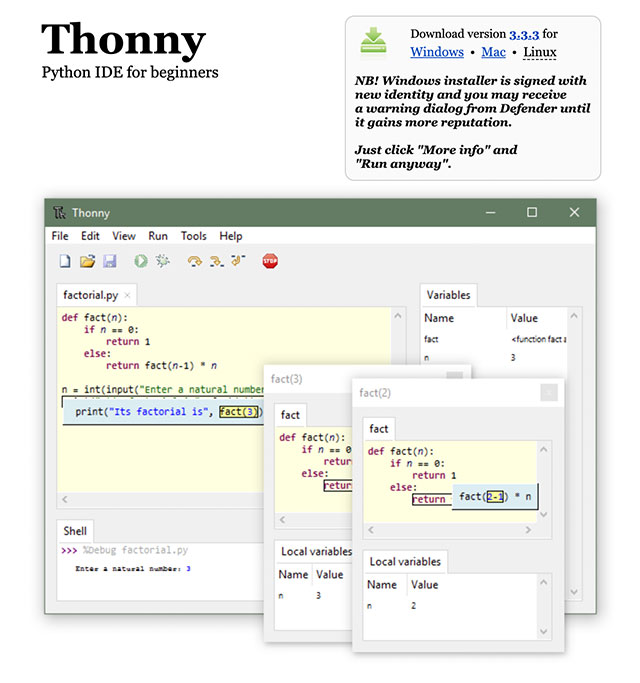Screen dimensions: 640x683
Task: Open the Run menu
Action: pos(158,236)
